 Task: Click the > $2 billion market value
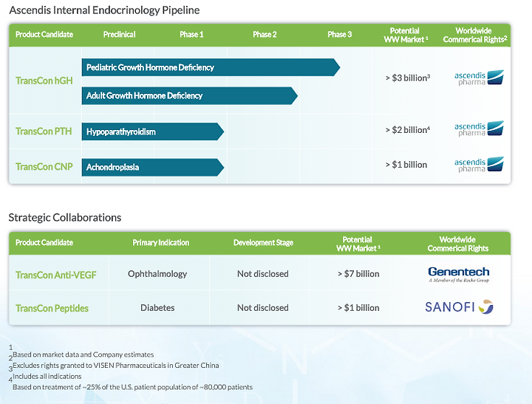click(407, 130)
